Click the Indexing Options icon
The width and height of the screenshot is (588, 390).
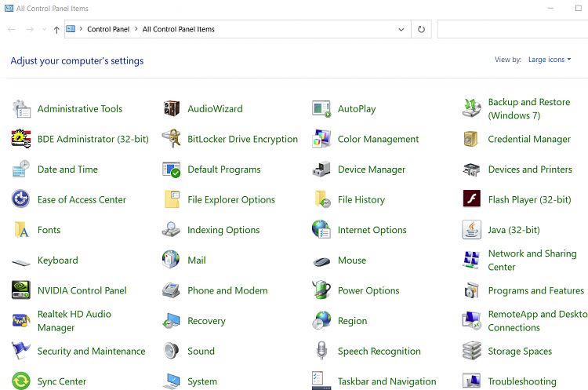[172, 230]
